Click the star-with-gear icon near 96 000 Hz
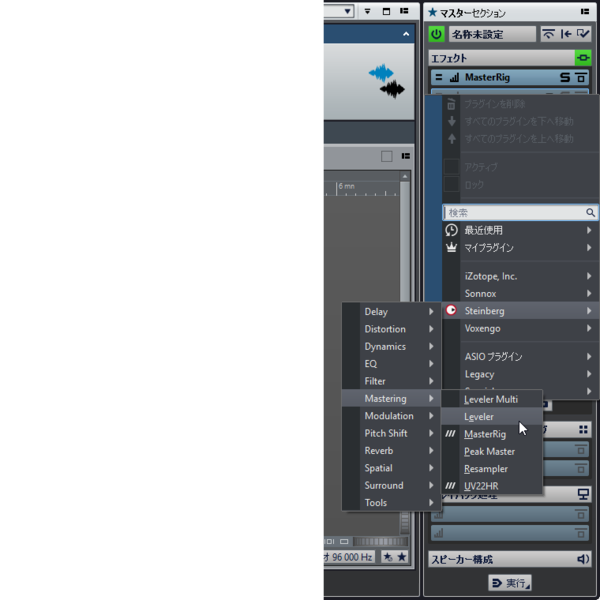This screenshot has height=600, width=600. pos(388,557)
